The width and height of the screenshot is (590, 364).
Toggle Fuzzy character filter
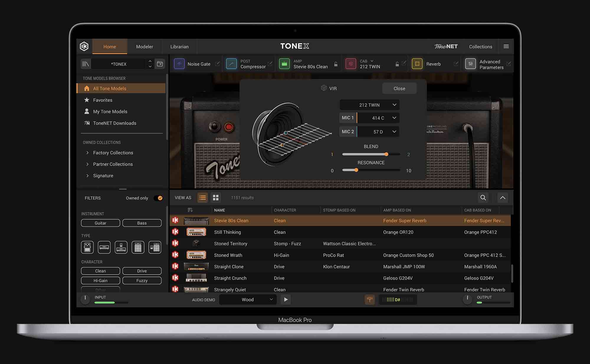pos(142,281)
